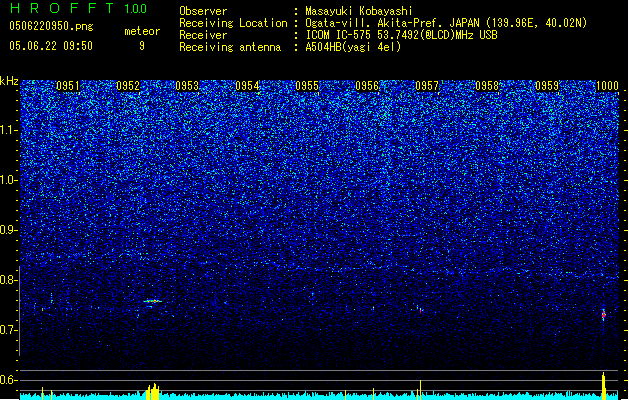This screenshot has height=400, width=629.
Task: Click the ICOM IC-575 receiver frequency text
Action: point(401,35)
